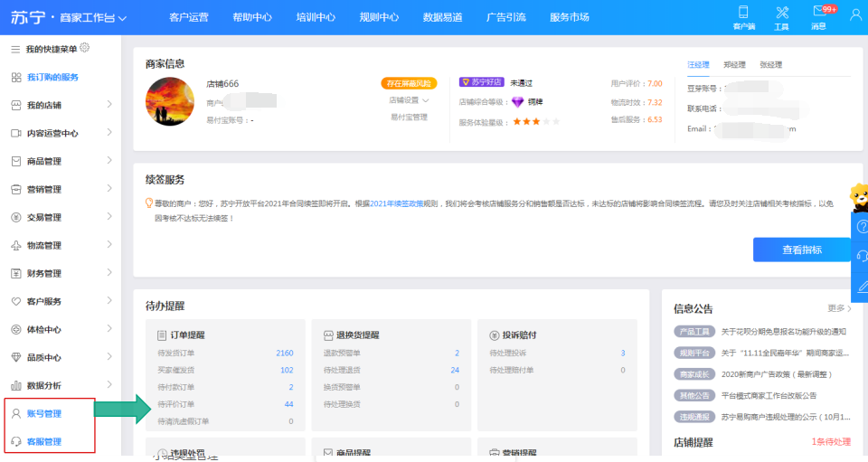Click the edit feedback icon on right edge
868x462 pixels.
[x=862, y=287]
